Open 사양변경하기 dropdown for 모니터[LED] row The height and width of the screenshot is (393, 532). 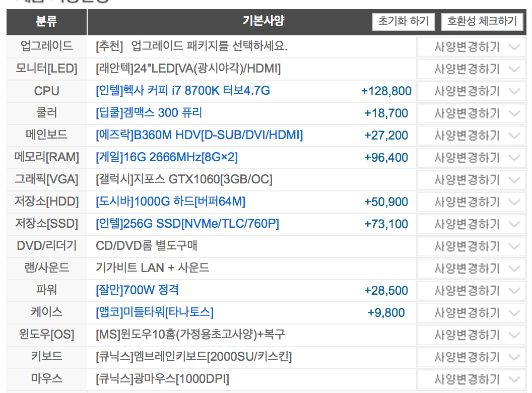click(471, 69)
